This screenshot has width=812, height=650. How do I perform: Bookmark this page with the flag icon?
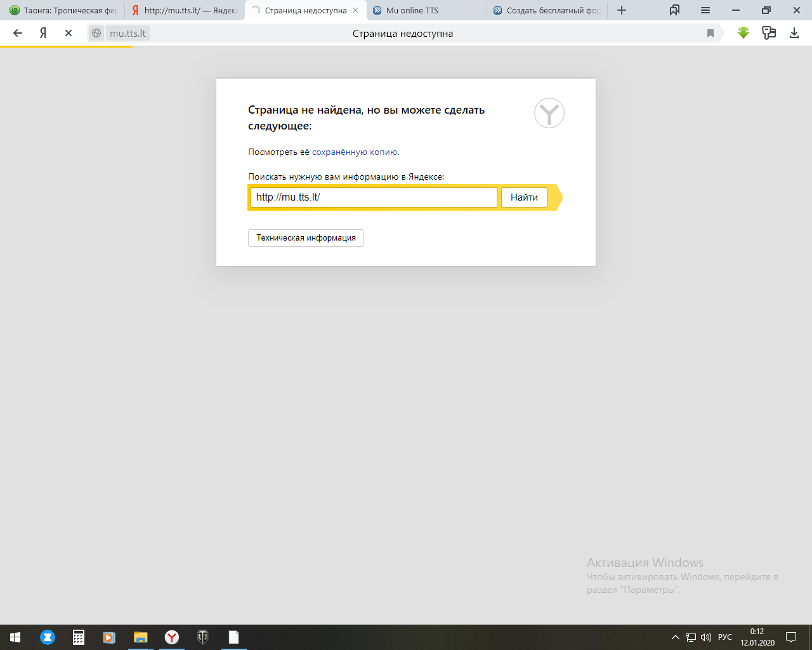click(x=710, y=33)
